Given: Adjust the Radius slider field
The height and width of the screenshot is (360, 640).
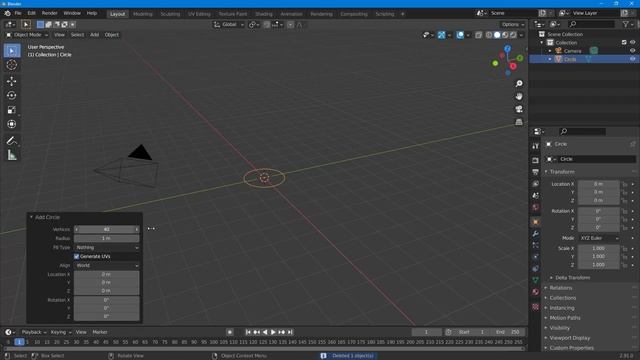Looking at the screenshot, I should click(107, 238).
